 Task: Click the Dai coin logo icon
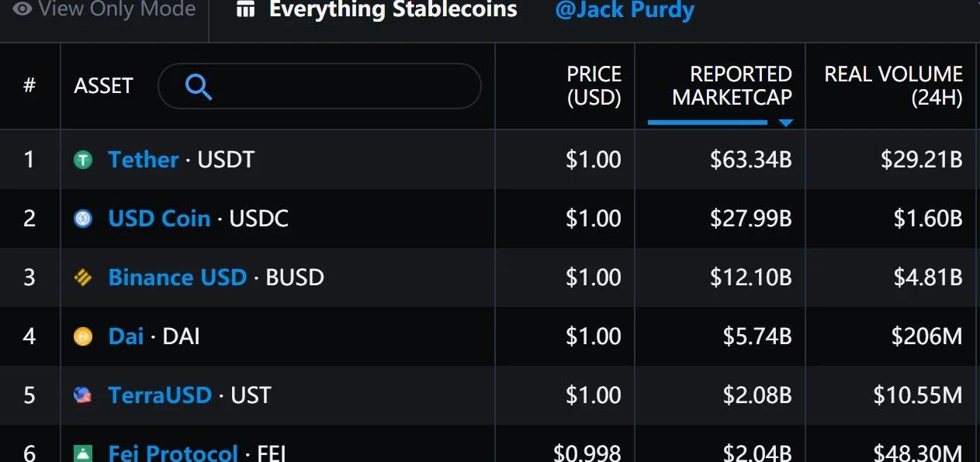[x=83, y=336]
